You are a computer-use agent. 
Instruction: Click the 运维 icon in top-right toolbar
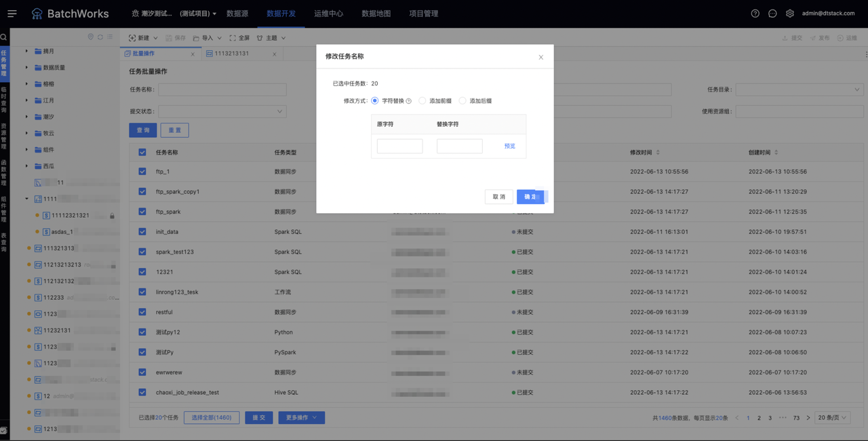840,38
